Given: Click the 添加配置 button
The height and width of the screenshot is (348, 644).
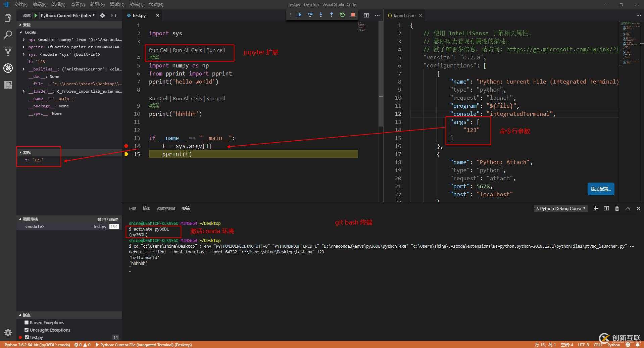Looking at the screenshot, I should click(x=600, y=189).
